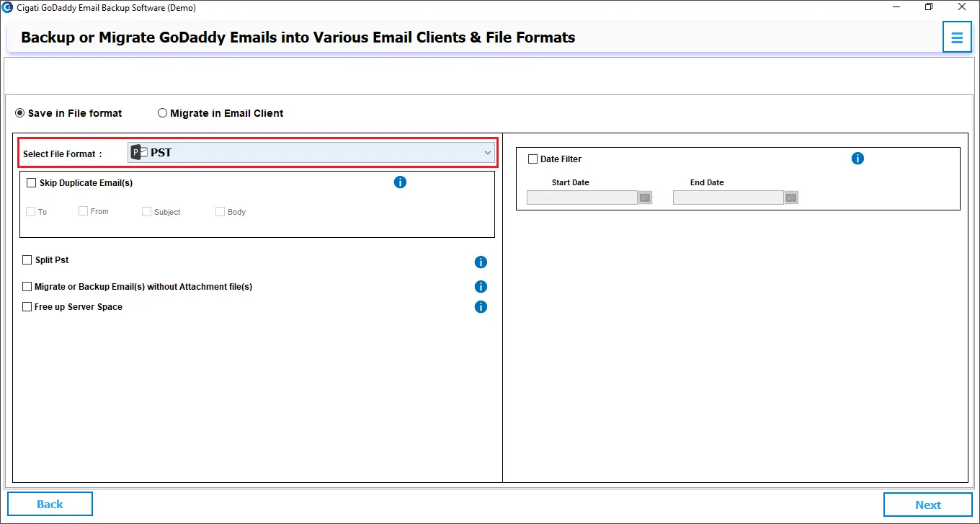Click the End Date input field
Viewport: 980px width, 524px height.
click(729, 197)
